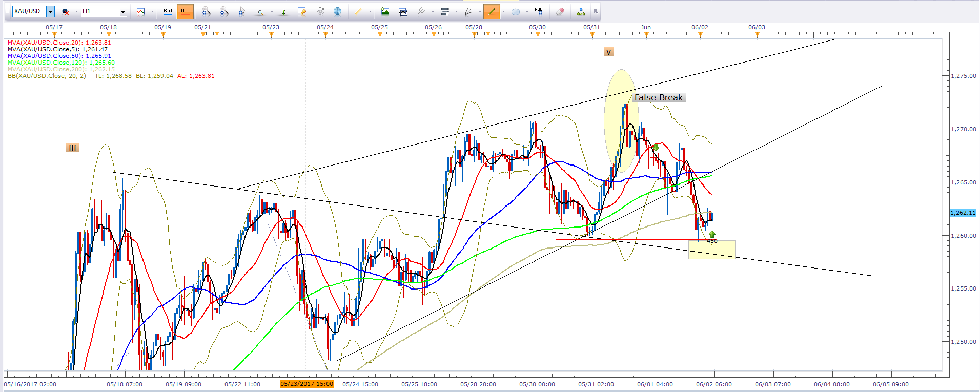
Task: Click the yellow highlighted rectangle zone
Action: (711, 250)
